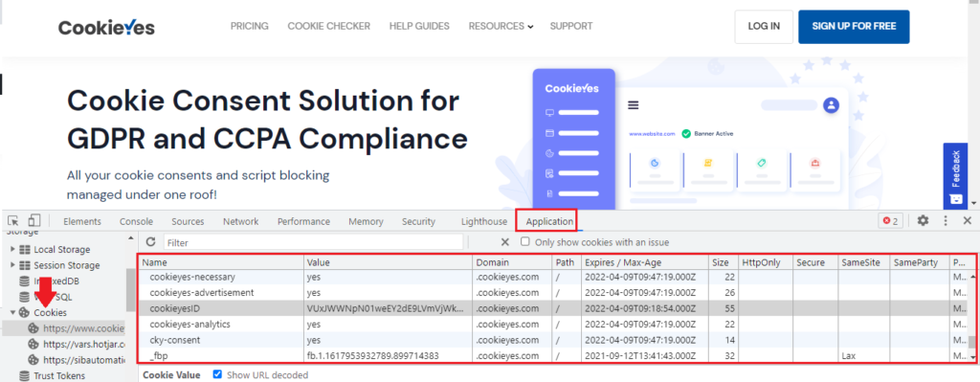The height and width of the screenshot is (382, 980).
Task: Open the Sources tab
Action: click(x=188, y=221)
